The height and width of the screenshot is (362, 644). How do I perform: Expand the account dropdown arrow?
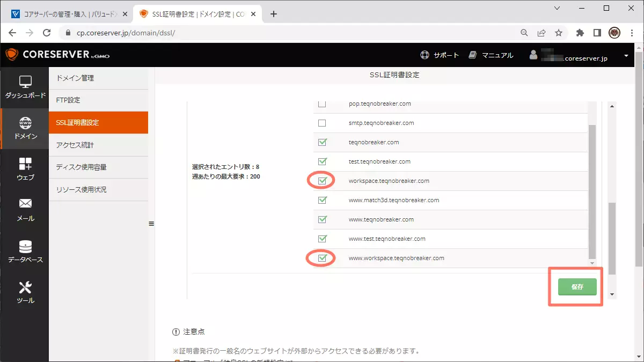click(x=626, y=56)
